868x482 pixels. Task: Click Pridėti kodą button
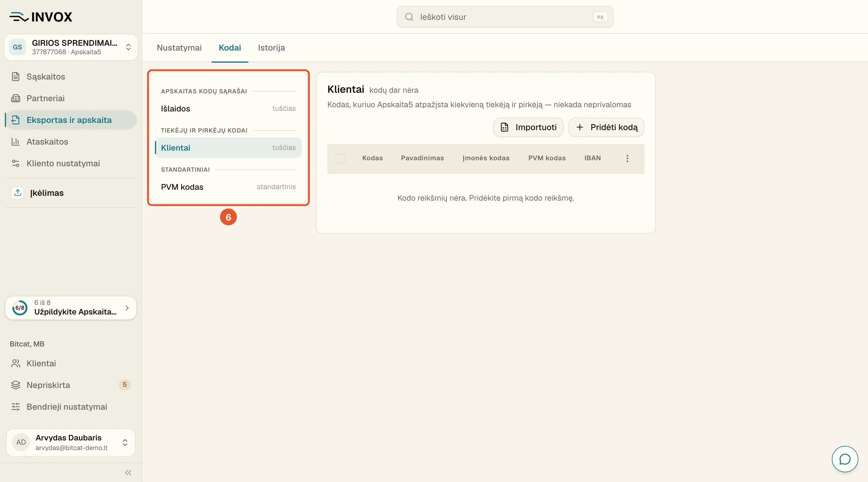tap(606, 127)
